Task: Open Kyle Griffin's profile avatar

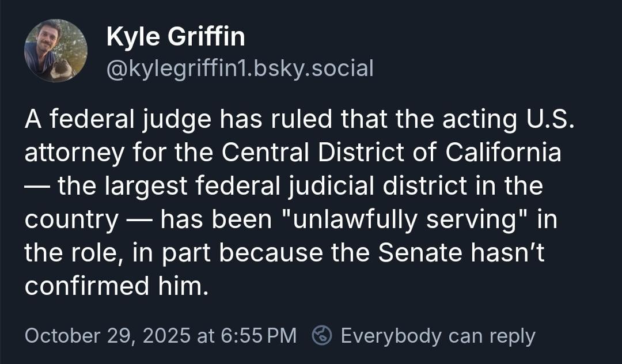Action: (55, 51)
